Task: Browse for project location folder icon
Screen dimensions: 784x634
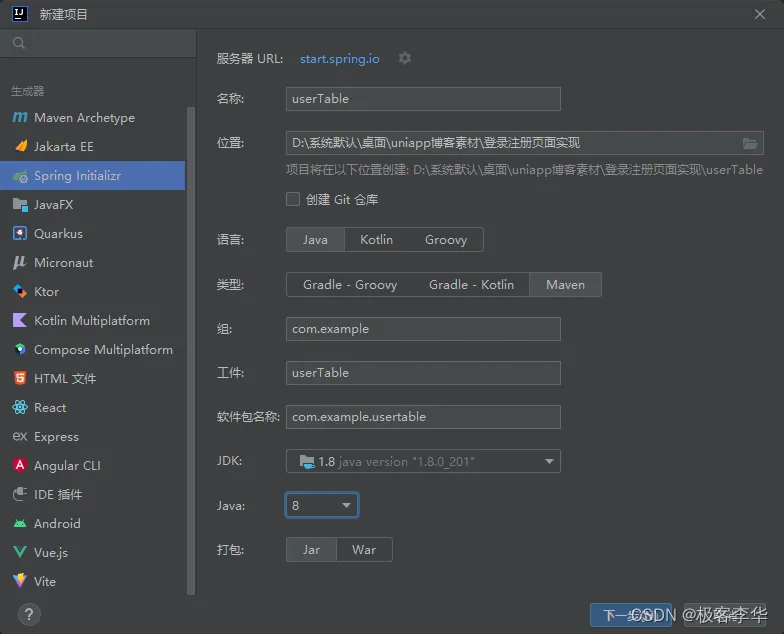Action: tap(750, 144)
